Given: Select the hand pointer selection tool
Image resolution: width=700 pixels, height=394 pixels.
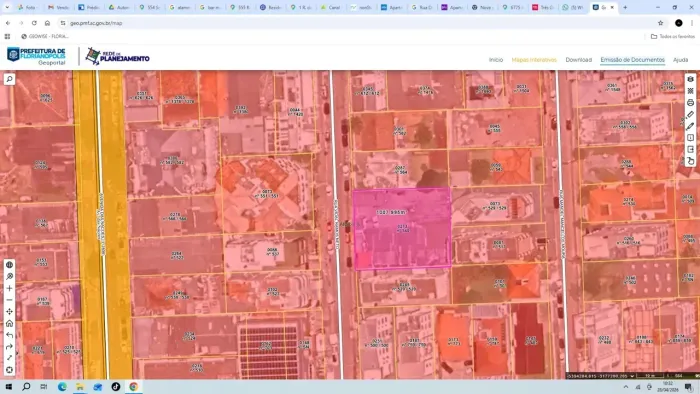Looking at the screenshot, I should pos(691,161).
